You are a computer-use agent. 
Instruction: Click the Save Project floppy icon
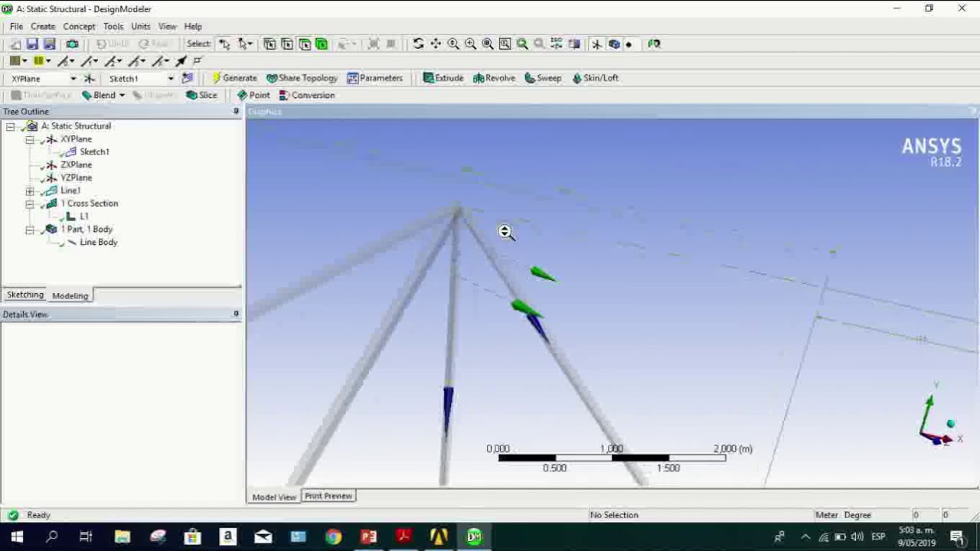[x=32, y=44]
